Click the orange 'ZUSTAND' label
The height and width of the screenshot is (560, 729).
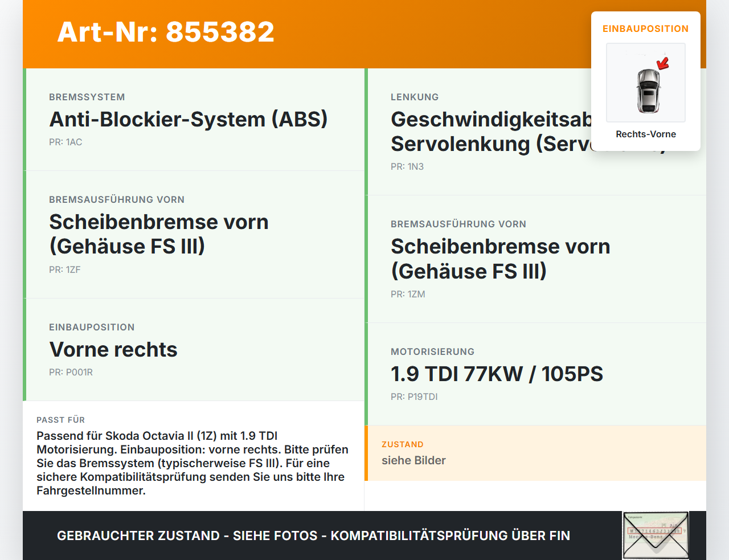click(403, 444)
